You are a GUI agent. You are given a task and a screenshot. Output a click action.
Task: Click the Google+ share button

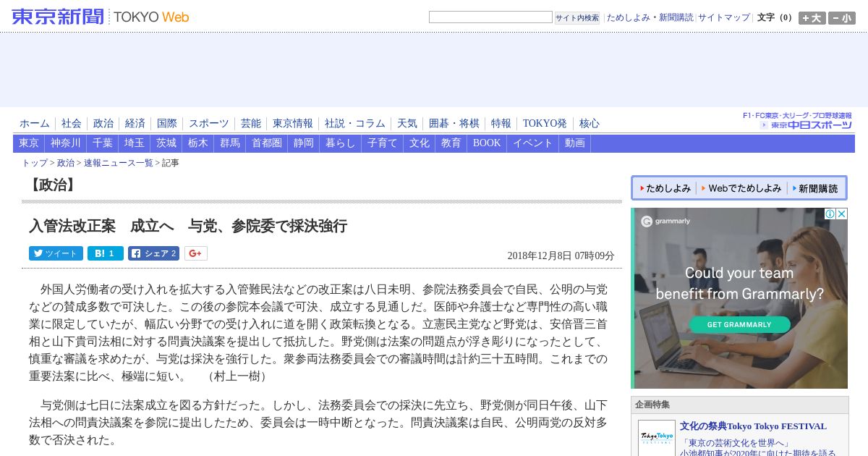[196, 253]
